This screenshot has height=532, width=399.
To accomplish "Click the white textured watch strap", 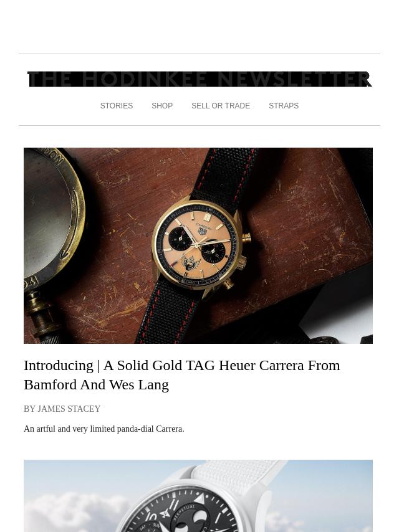I will 238,473.
